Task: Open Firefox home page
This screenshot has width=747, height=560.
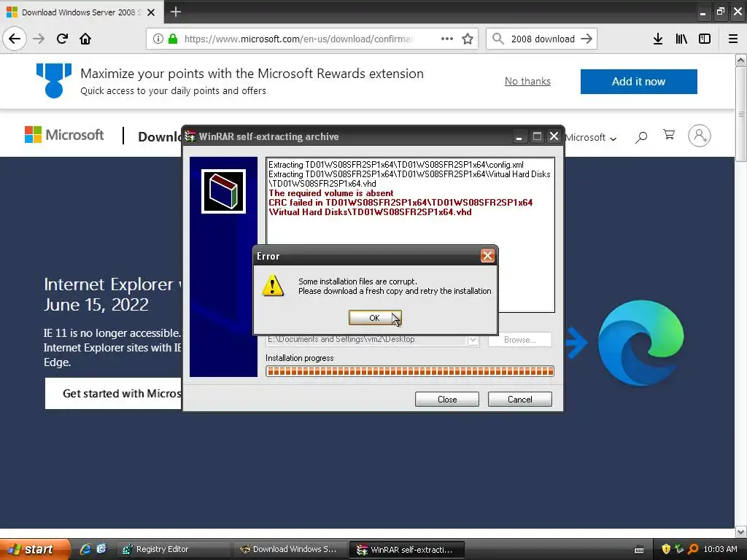Action: 85,39
